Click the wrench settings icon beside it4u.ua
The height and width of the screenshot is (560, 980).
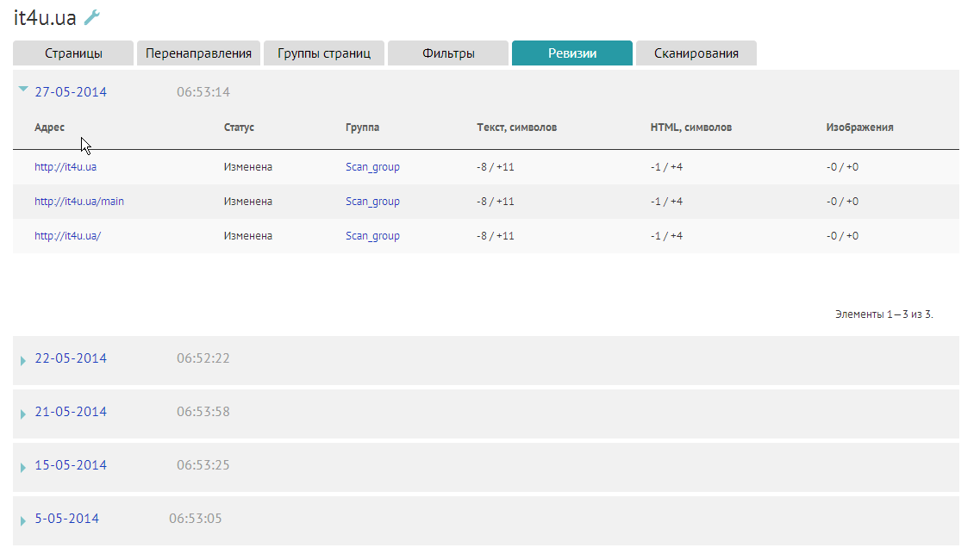coord(92,17)
